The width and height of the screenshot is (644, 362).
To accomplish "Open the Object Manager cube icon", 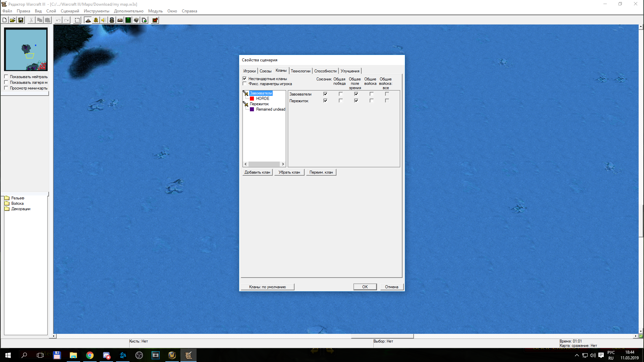I will (136, 20).
